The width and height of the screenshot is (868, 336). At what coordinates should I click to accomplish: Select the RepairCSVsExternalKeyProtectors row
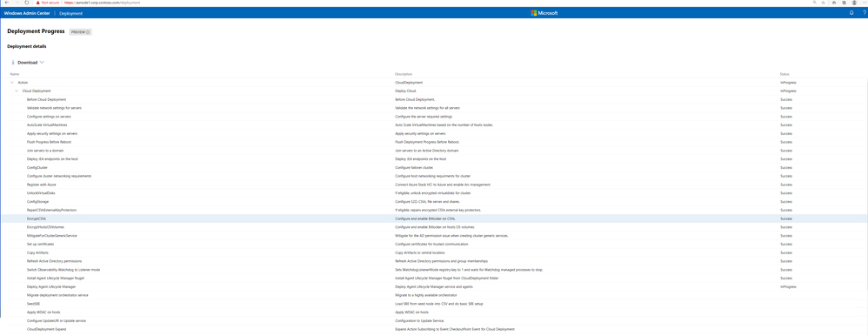[x=434, y=210]
